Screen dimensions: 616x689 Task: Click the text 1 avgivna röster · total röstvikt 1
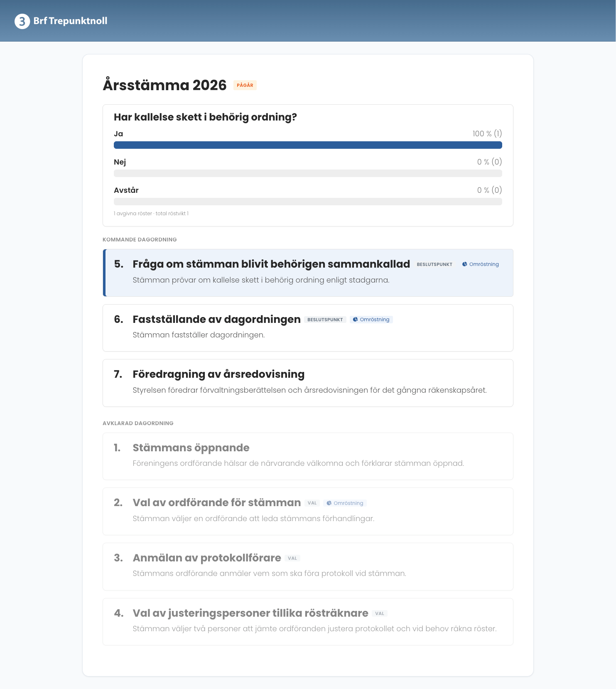[151, 214]
